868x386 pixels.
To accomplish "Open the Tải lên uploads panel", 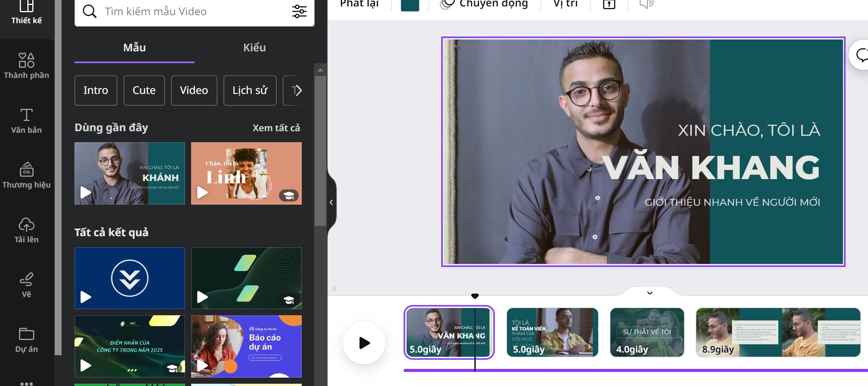I will tap(26, 230).
